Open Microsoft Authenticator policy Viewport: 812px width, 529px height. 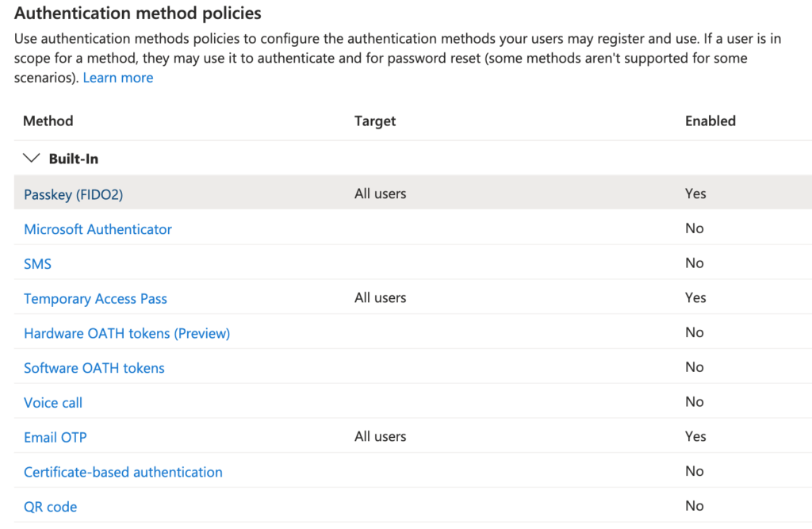98,229
